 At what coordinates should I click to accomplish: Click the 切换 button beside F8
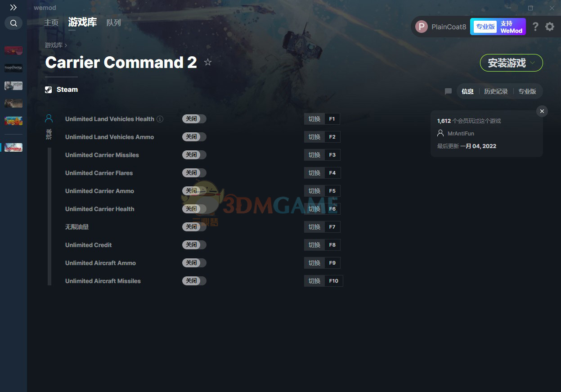(314, 245)
